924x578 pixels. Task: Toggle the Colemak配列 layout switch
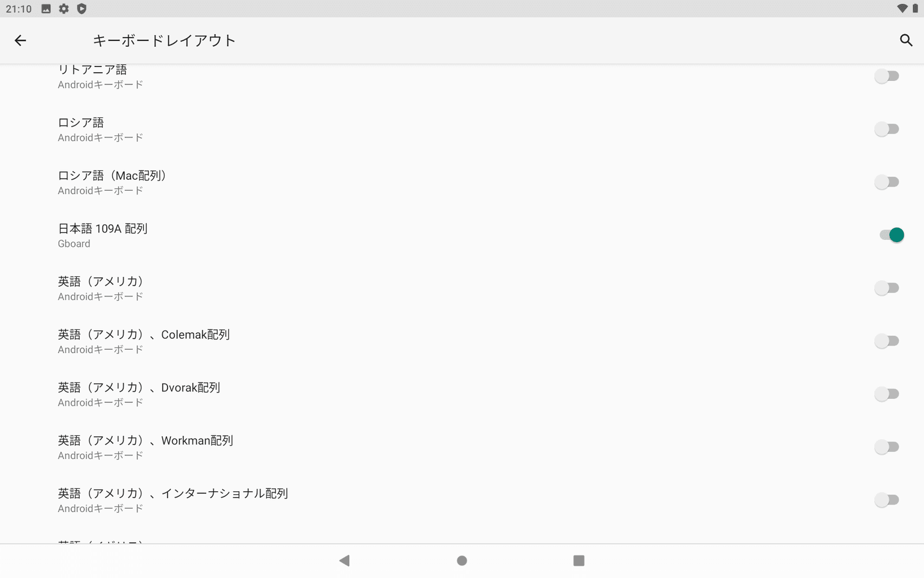pos(886,341)
